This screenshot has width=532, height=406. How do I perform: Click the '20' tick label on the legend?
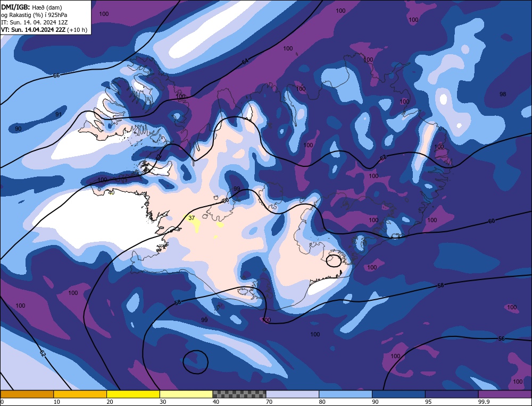[110, 402]
